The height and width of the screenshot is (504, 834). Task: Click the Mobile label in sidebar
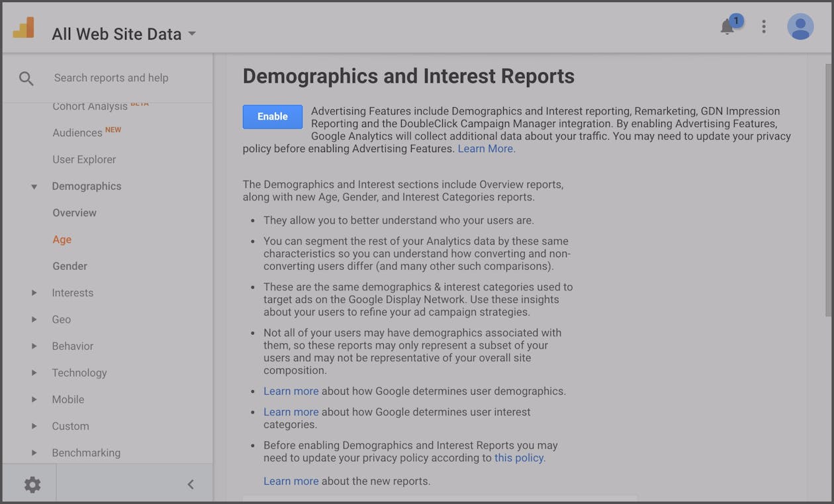point(68,399)
